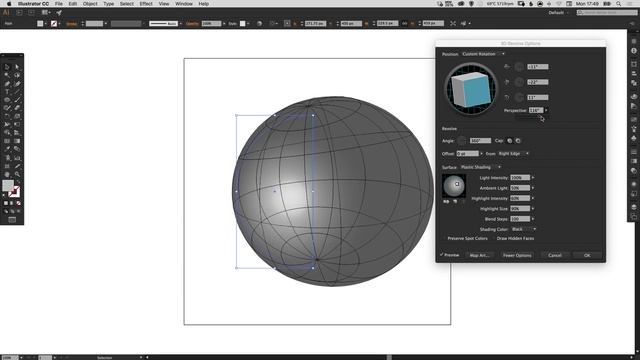Open Spotlight search in menu bar
The image size is (640, 360).
point(619,4)
